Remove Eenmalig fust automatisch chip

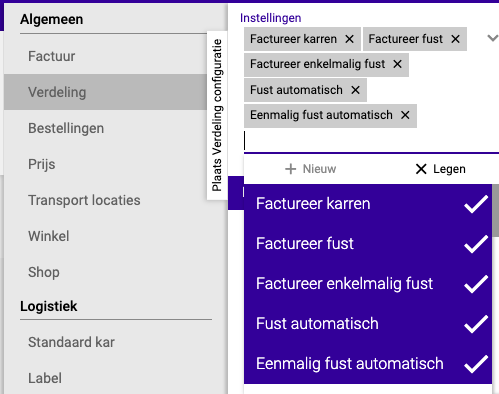pyautogui.click(x=405, y=115)
